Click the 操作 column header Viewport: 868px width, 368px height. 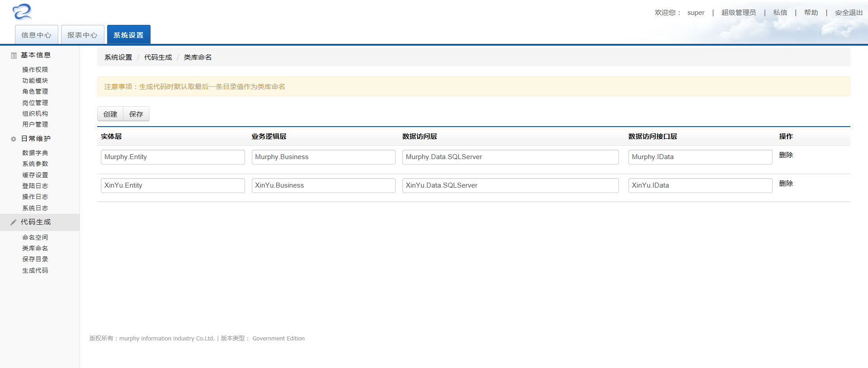(x=786, y=137)
